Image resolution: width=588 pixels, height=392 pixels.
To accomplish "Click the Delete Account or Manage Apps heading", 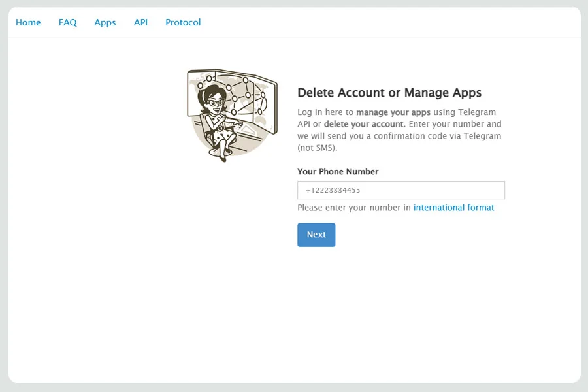I will (389, 93).
